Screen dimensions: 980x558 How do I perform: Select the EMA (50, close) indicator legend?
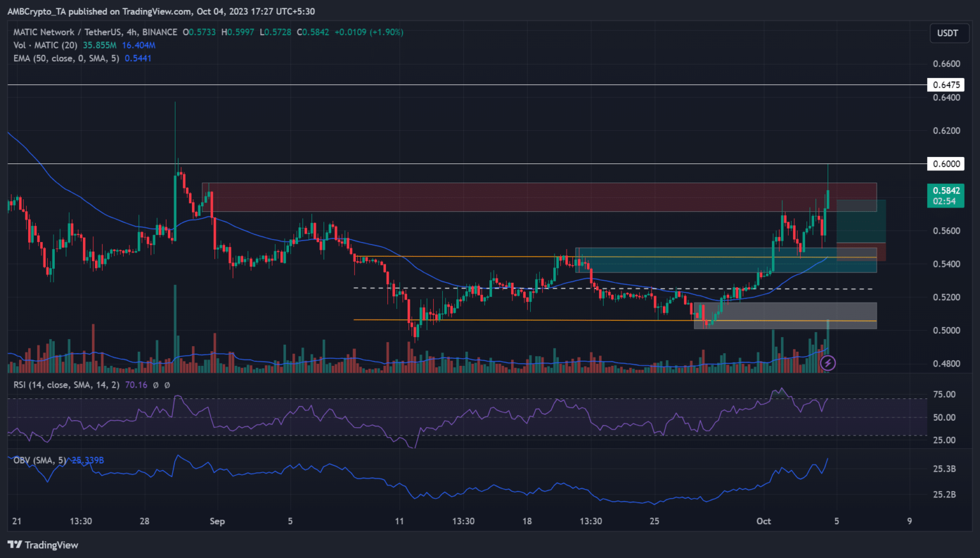[x=66, y=58]
